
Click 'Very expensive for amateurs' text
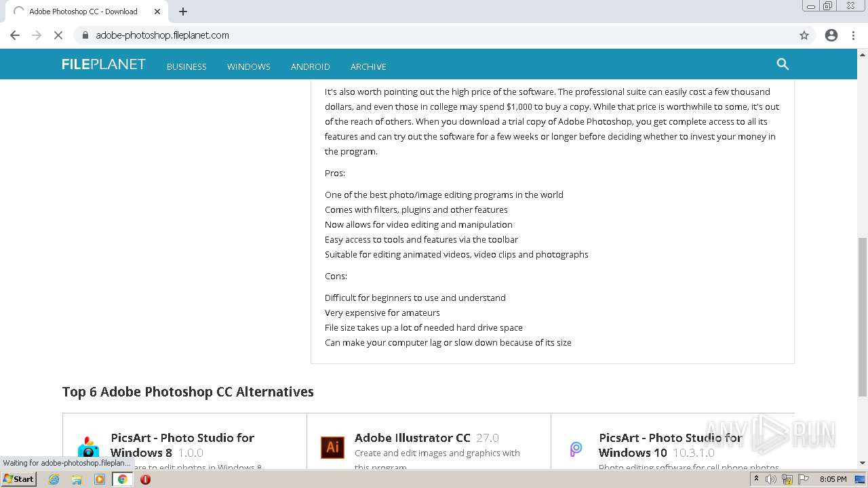(x=382, y=312)
